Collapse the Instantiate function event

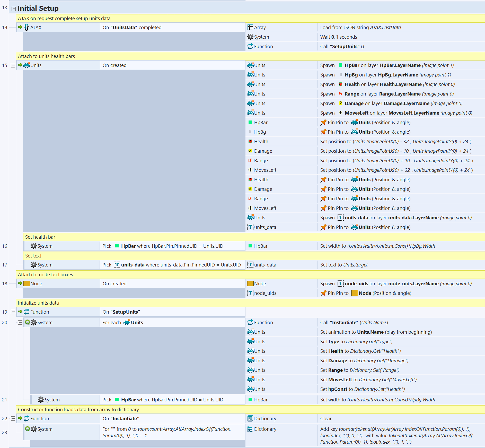13,419
